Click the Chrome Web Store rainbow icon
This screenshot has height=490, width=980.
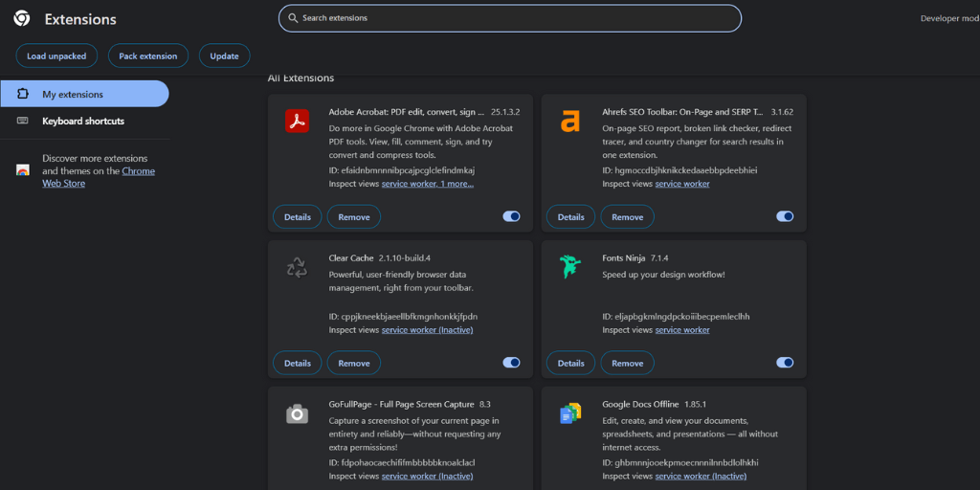[23, 170]
